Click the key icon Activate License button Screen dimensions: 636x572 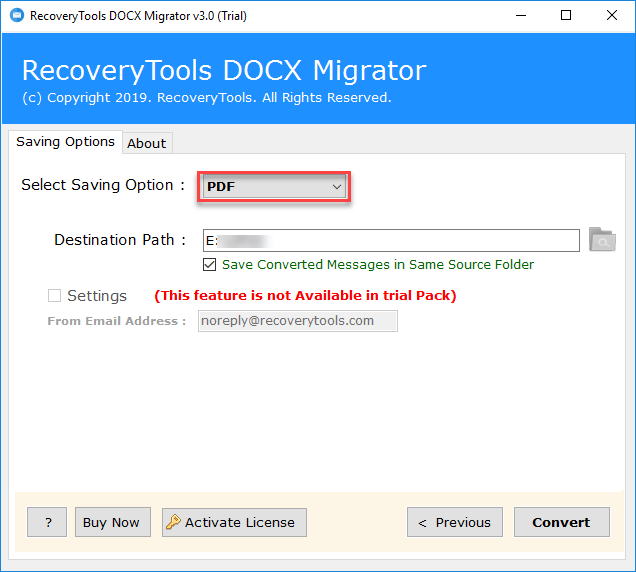point(234,522)
